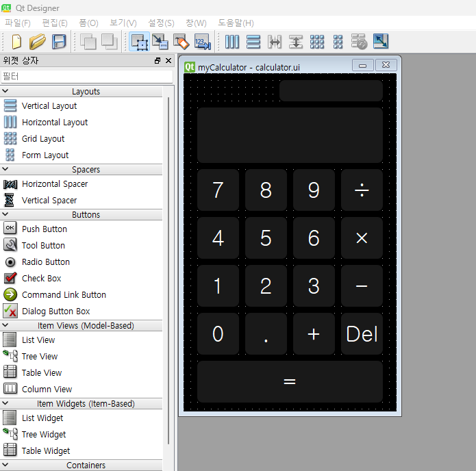Select List Widget item
Image resolution: width=476 pixels, height=471 pixels.
tap(42, 418)
